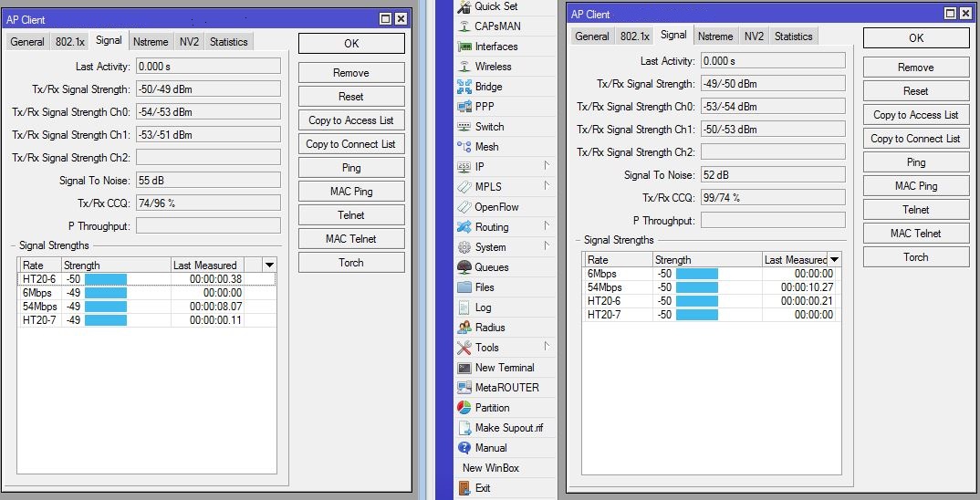
Task: Click the Files folder icon
Action: (x=464, y=286)
